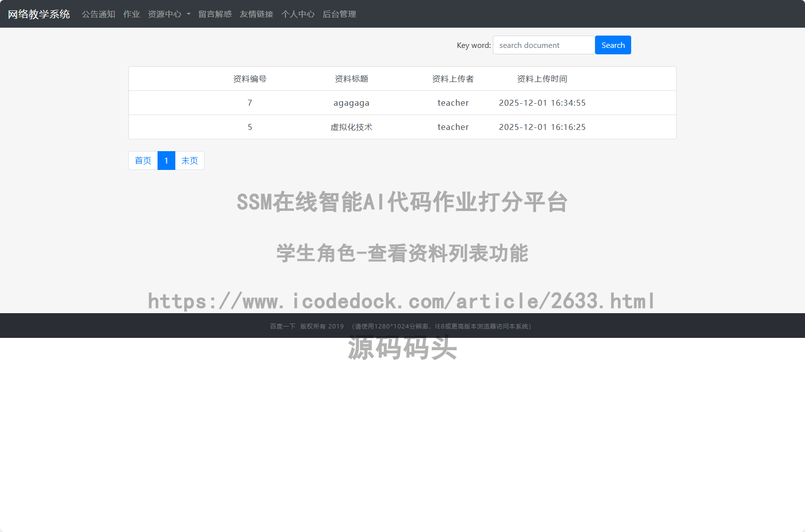Jump to 末页 last page
Image resolution: width=805 pixels, height=532 pixels.
tap(190, 161)
